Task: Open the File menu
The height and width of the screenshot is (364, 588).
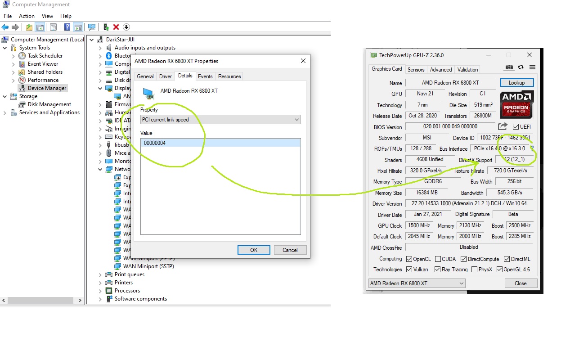Action: [x=8, y=16]
